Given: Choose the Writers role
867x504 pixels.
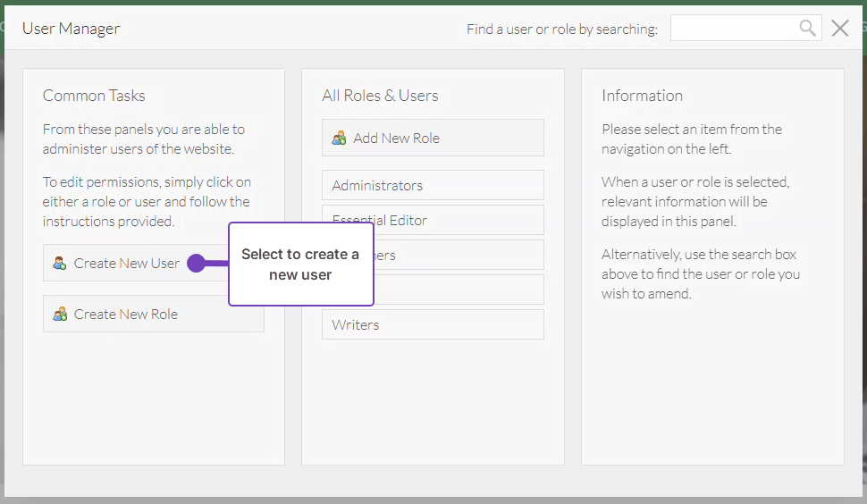Looking at the screenshot, I should point(433,325).
